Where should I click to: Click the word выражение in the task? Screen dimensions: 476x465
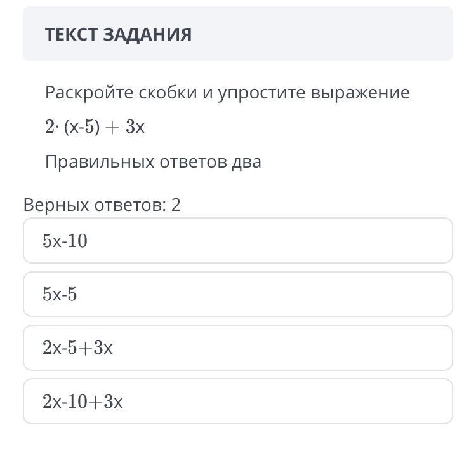click(360, 92)
